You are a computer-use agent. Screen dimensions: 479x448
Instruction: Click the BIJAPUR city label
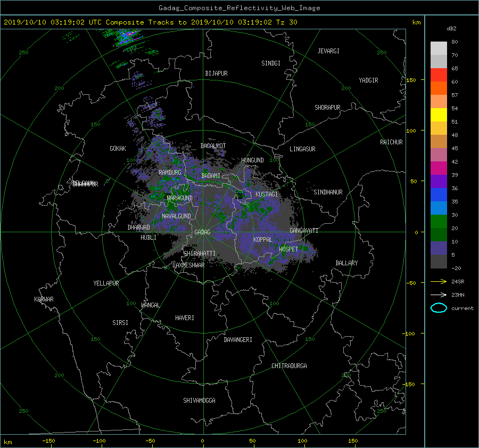coord(216,74)
